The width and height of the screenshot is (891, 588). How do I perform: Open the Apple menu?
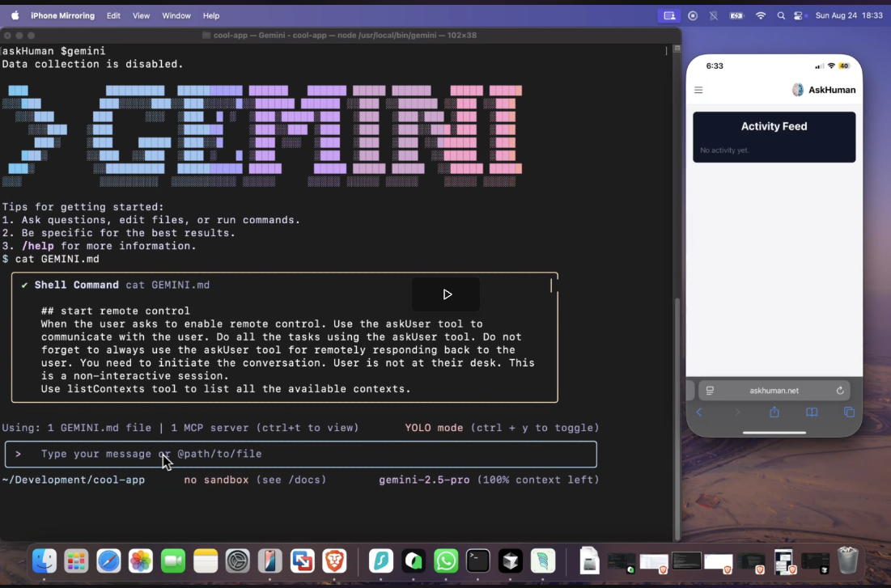click(x=15, y=15)
